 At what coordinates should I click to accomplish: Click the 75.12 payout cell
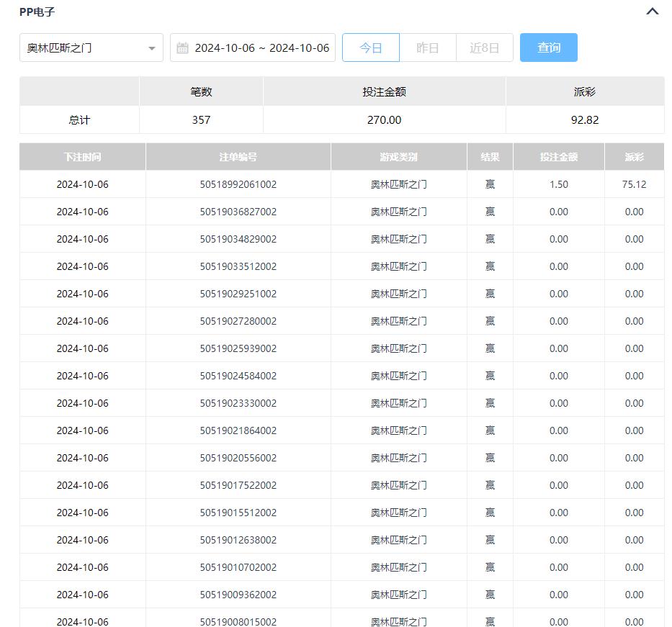tap(634, 184)
